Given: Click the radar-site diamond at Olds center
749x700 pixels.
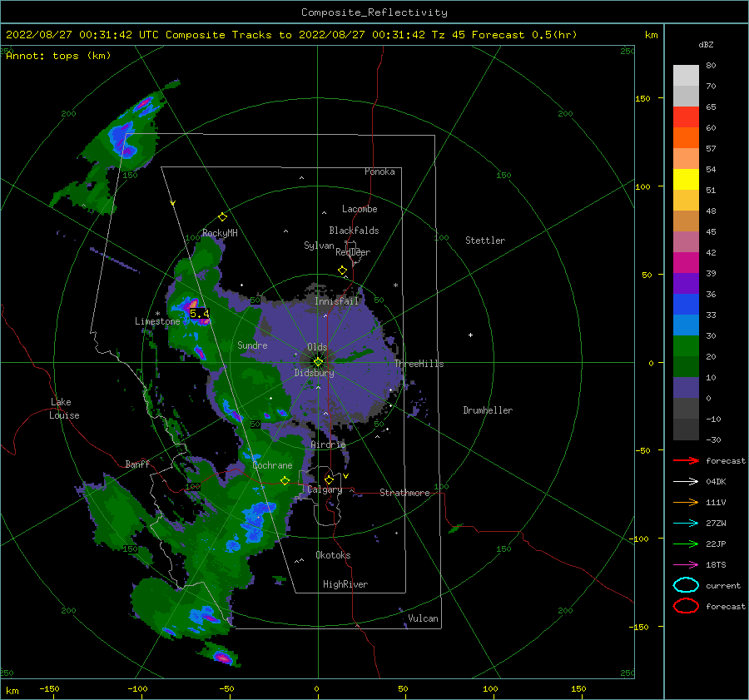Looking at the screenshot, I should [318, 362].
